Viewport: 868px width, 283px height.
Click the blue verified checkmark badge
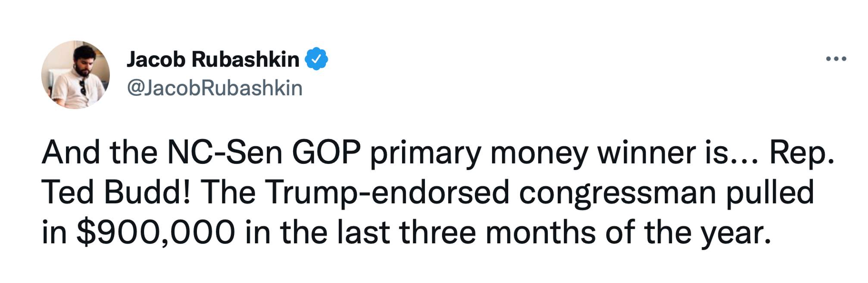[316, 59]
